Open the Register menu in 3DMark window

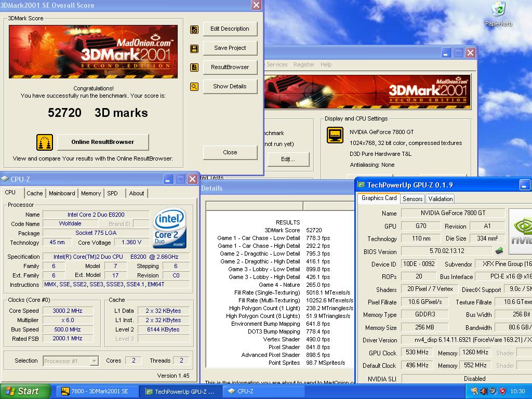pyautogui.click(x=303, y=64)
